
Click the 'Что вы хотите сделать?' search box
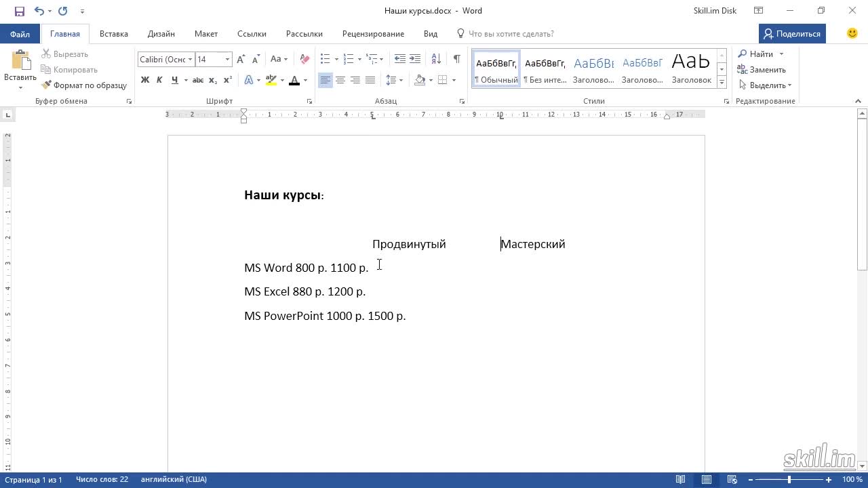click(x=511, y=34)
